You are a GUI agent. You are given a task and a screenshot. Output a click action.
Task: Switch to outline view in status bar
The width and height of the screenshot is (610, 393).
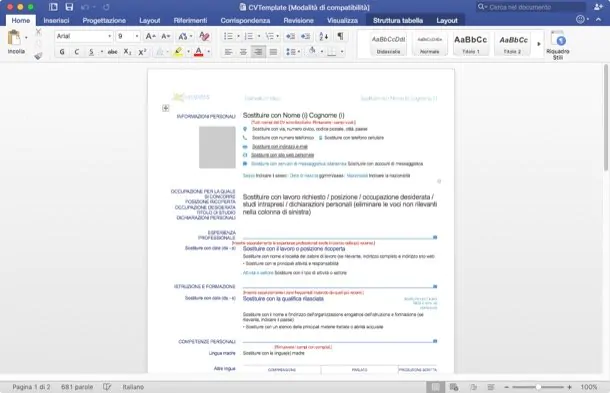(x=473, y=387)
